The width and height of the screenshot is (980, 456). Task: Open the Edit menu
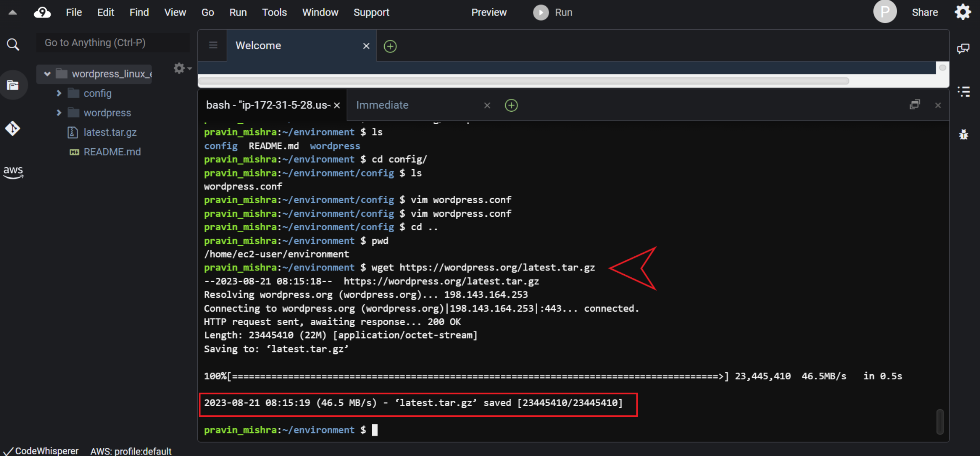pos(106,12)
